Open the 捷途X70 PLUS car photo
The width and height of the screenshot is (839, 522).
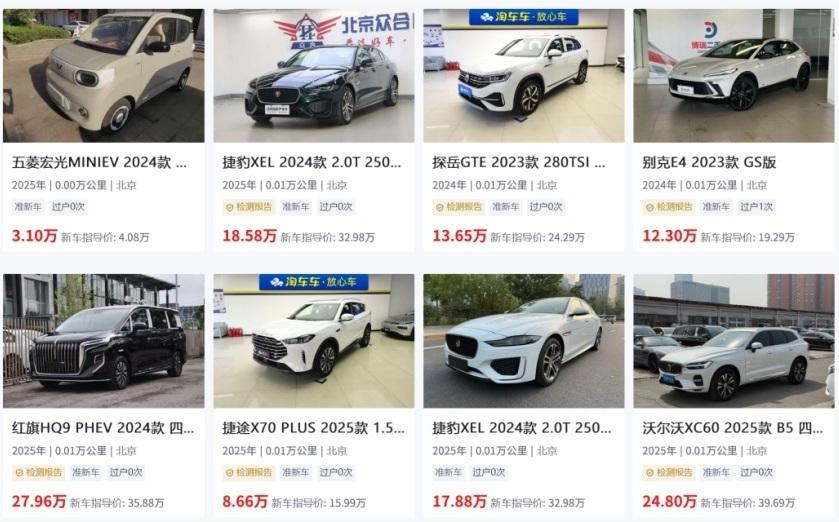(x=314, y=341)
